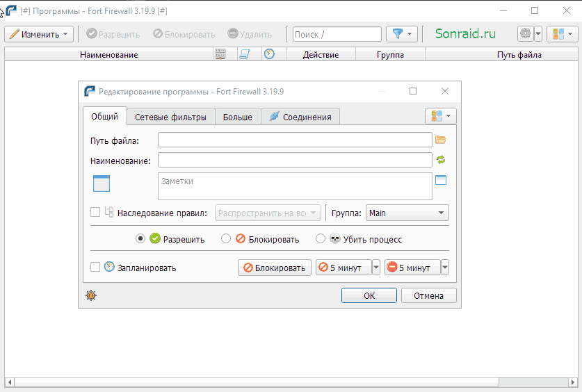
Task: Switch to the Общий tab
Action: click(105, 117)
